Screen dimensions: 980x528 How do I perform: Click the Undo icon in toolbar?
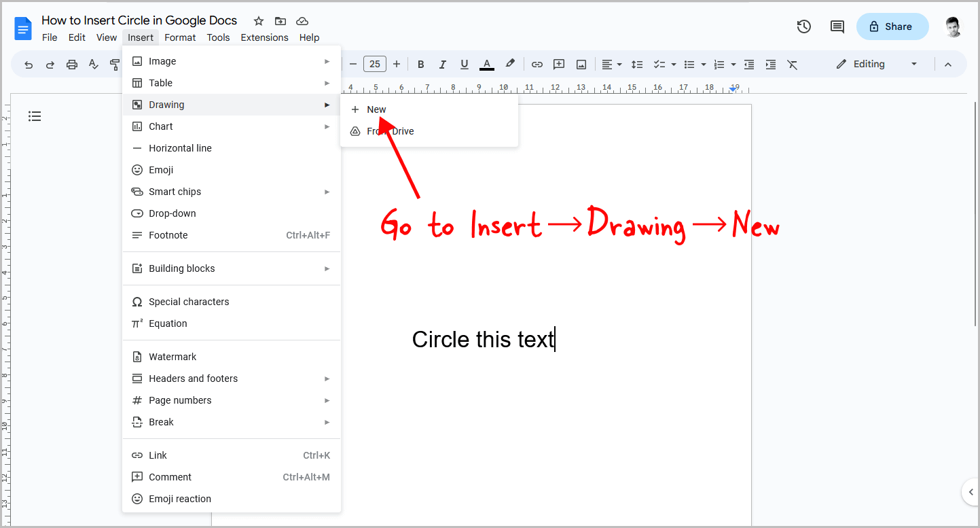click(29, 65)
